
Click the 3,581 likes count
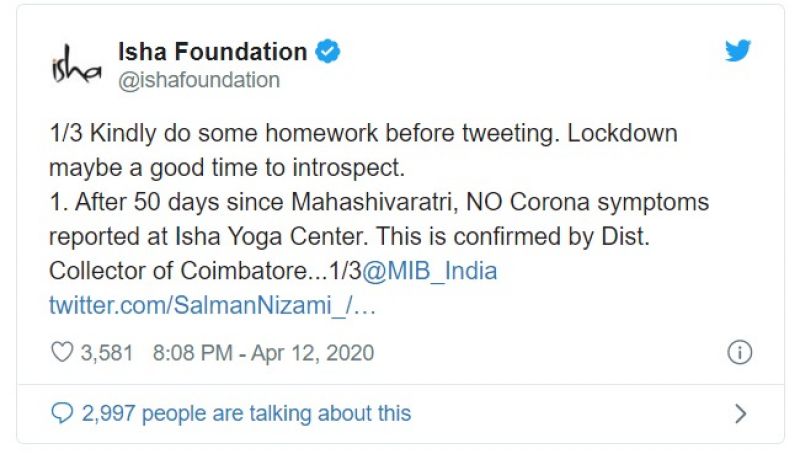tap(107, 353)
